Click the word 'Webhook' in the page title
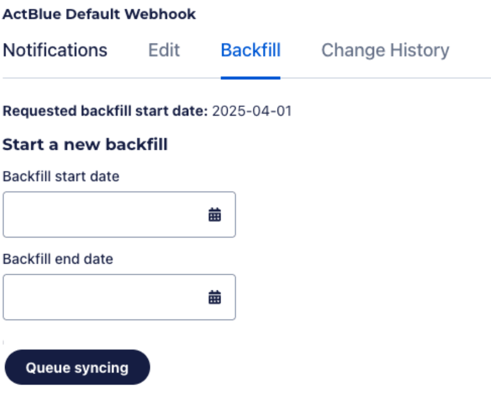 pos(160,14)
